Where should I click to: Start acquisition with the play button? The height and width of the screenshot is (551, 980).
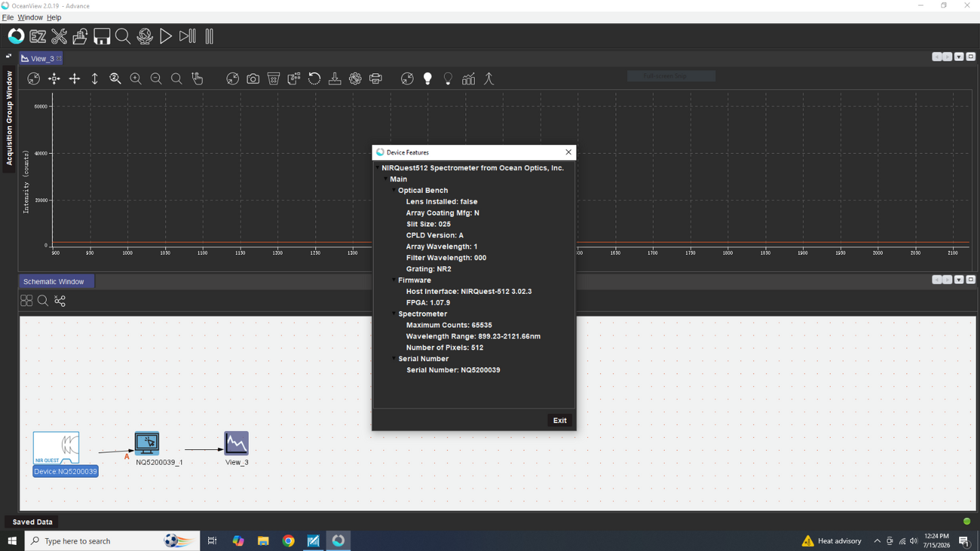(165, 37)
